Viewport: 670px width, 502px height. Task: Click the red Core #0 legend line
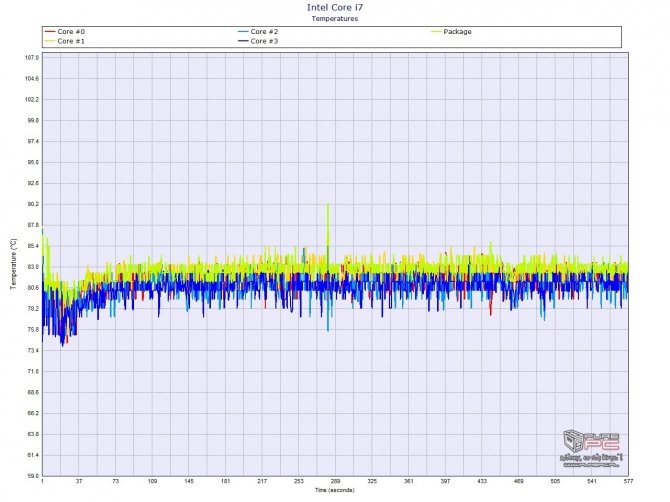[x=50, y=32]
